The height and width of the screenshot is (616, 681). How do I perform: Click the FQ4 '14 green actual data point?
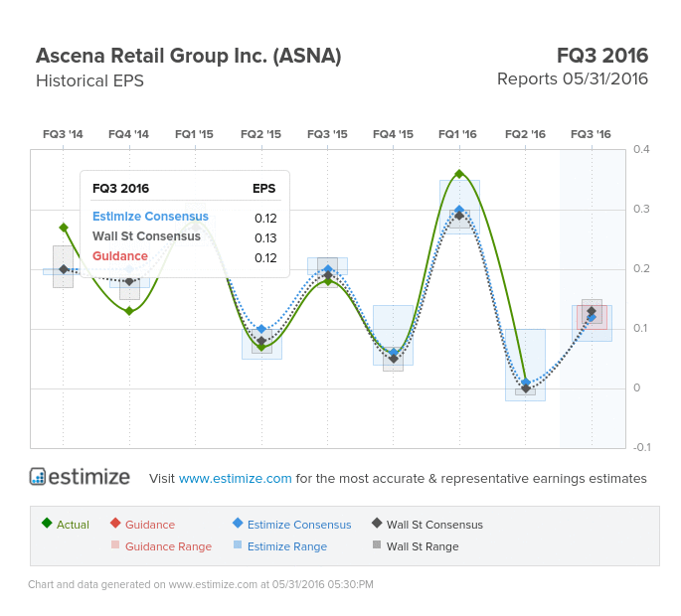[129, 311]
